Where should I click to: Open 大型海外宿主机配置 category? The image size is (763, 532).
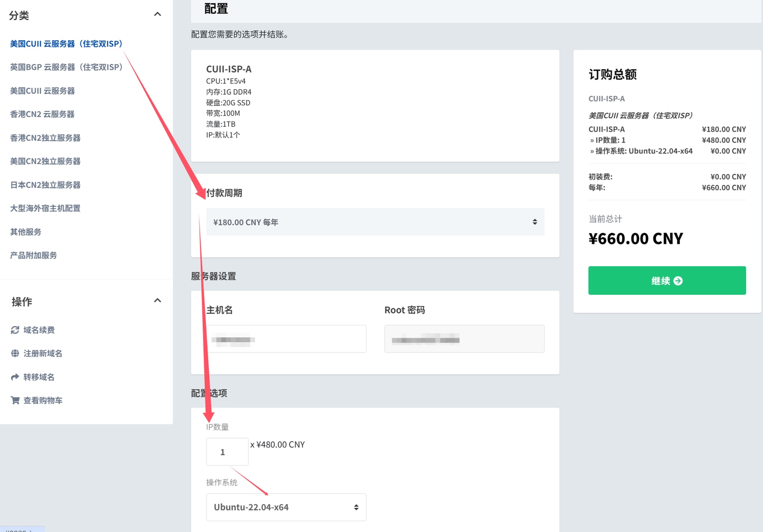point(45,208)
